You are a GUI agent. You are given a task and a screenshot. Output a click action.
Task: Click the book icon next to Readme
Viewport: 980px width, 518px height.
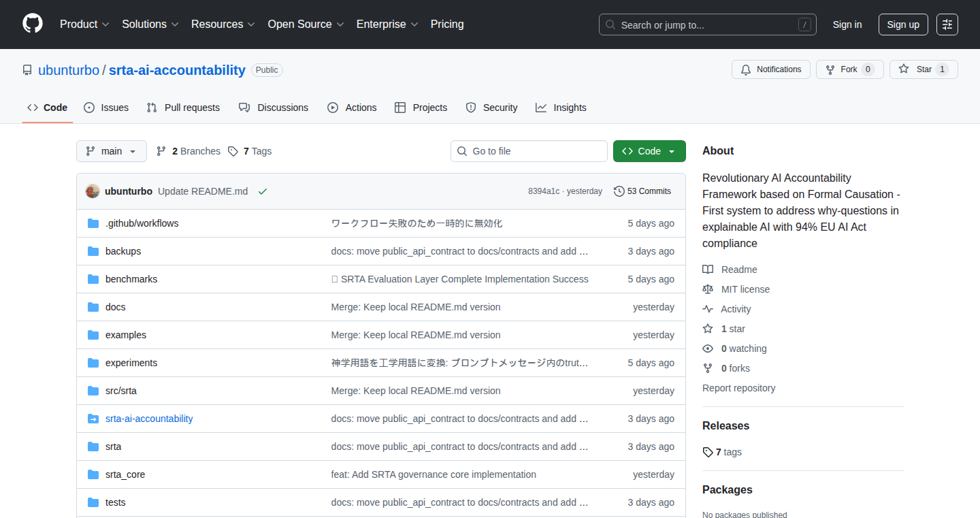pyautogui.click(x=708, y=270)
